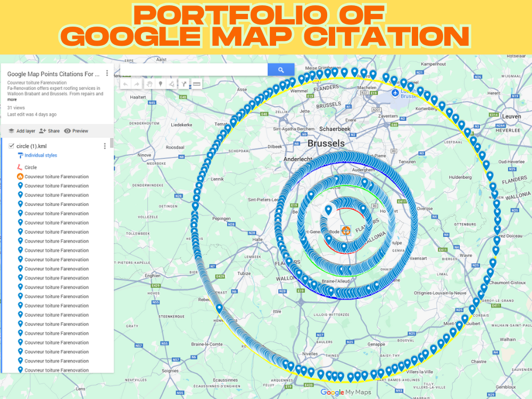Click the 'Tubize' town label on map
The height and width of the screenshot is (399, 532).
pos(244,273)
